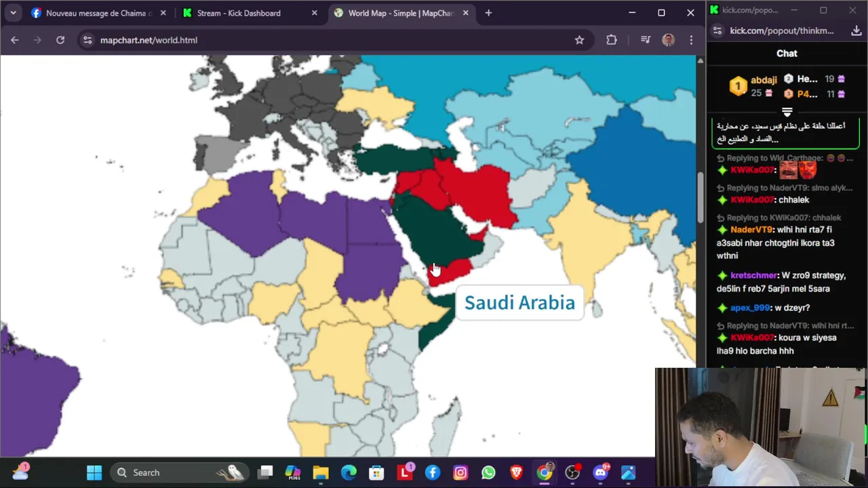This screenshot has height=488, width=868.
Task: Open a new tab with the plus button
Action: tap(488, 13)
